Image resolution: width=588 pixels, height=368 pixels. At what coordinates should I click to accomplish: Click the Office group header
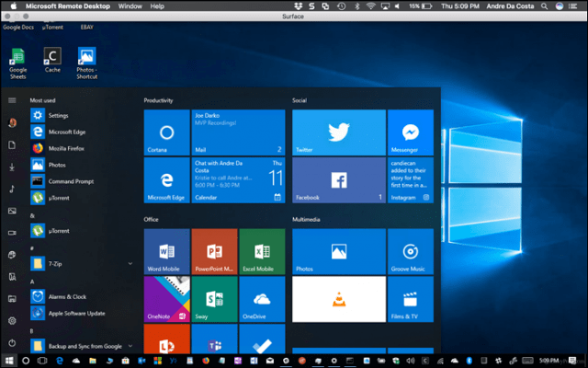click(x=151, y=219)
